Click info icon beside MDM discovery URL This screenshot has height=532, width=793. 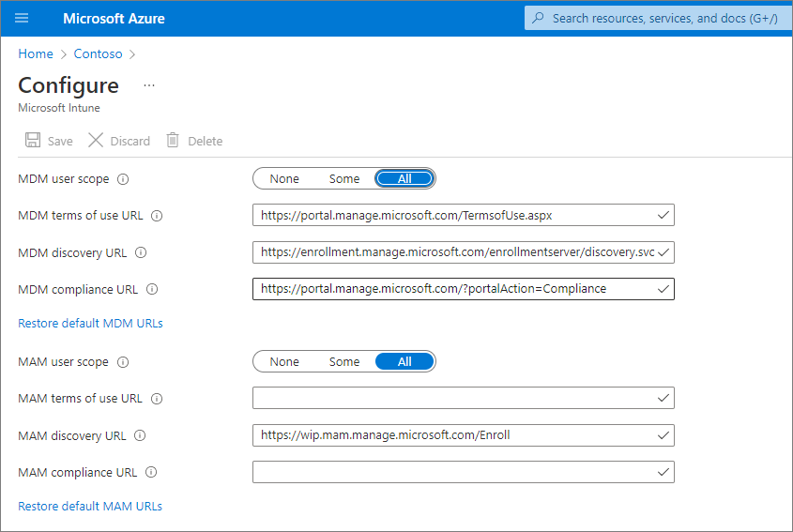[x=141, y=252]
